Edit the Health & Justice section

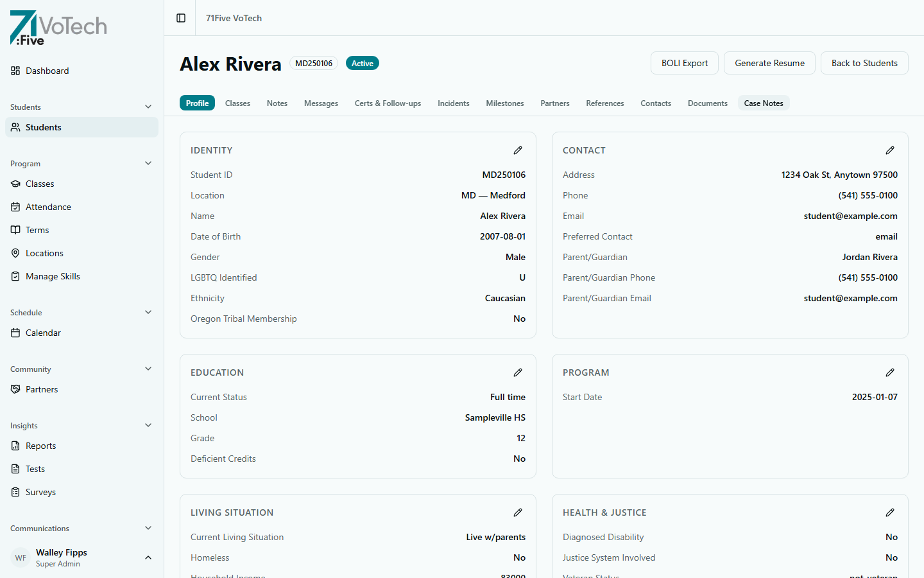[x=890, y=512]
